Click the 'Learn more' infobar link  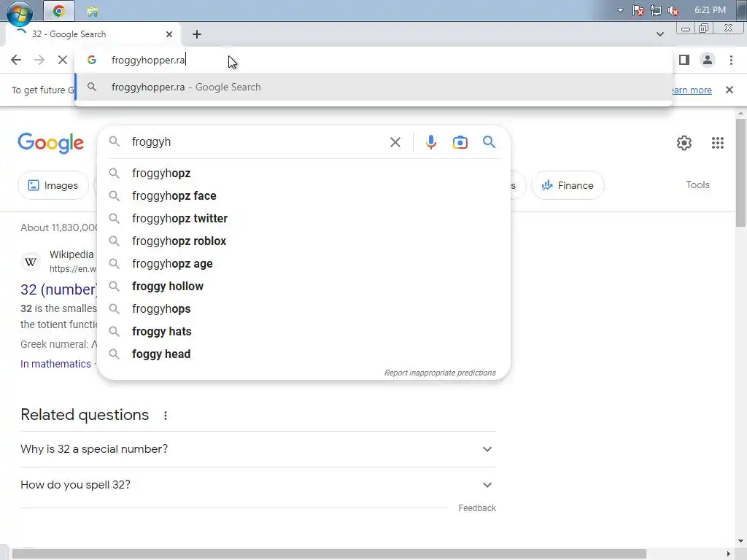tap(692, 90)
